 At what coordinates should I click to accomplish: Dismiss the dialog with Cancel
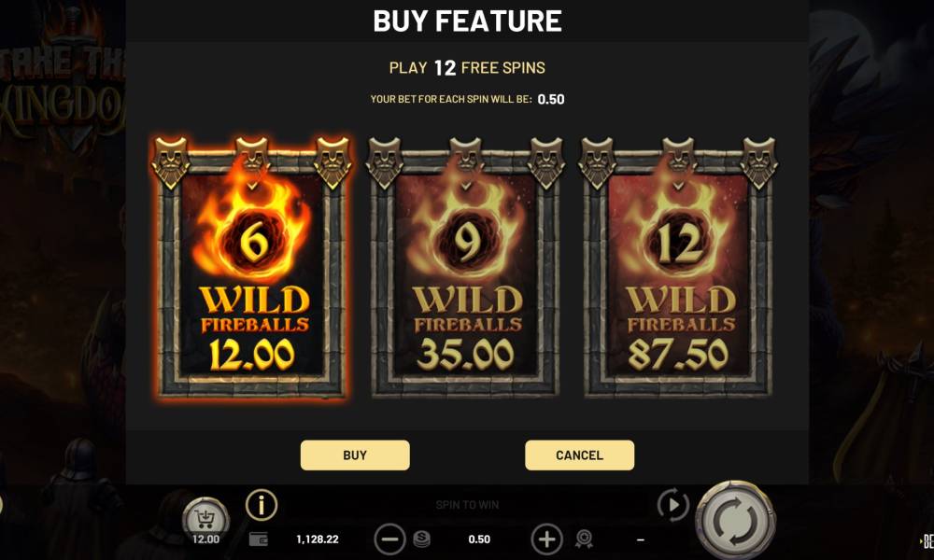[x=580, y=455]
